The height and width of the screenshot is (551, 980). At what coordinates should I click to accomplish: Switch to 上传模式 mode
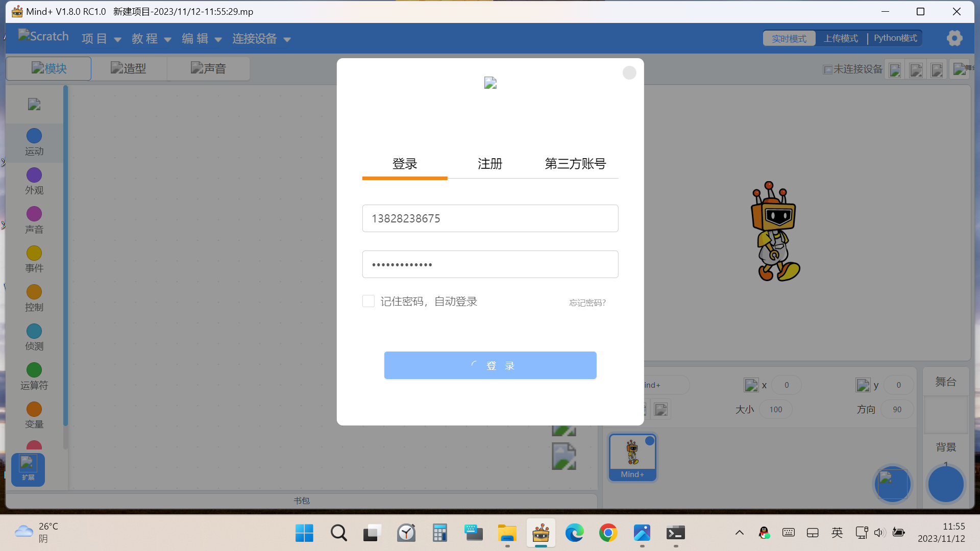[841, 38]
